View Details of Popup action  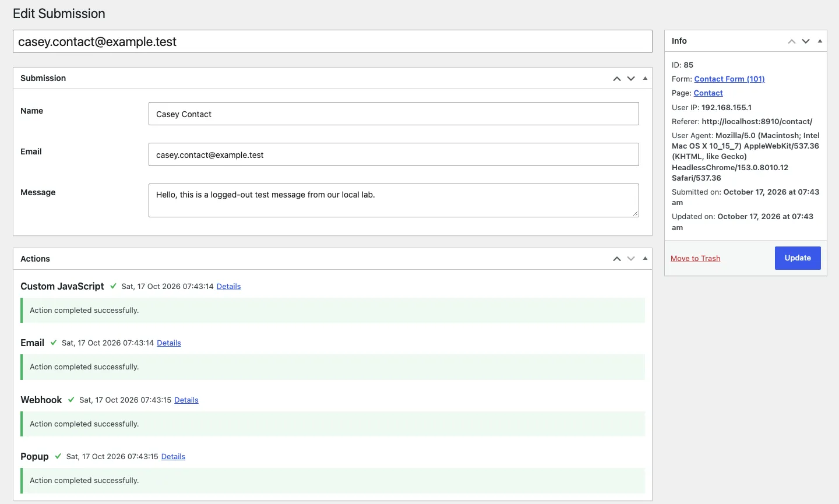[x=173, y=457]
